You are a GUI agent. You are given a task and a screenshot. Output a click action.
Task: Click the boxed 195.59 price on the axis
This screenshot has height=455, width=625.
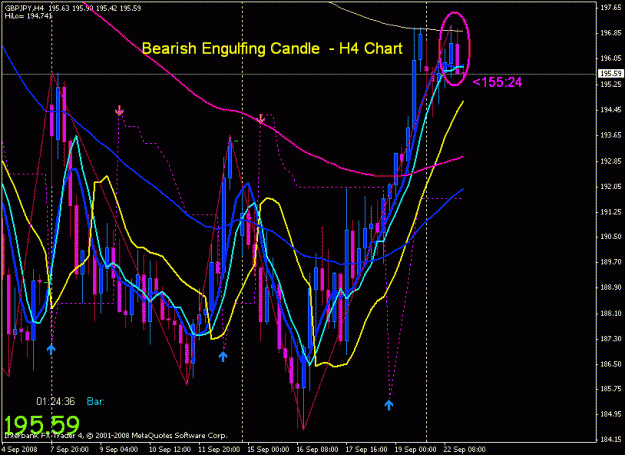click(611, 73)
